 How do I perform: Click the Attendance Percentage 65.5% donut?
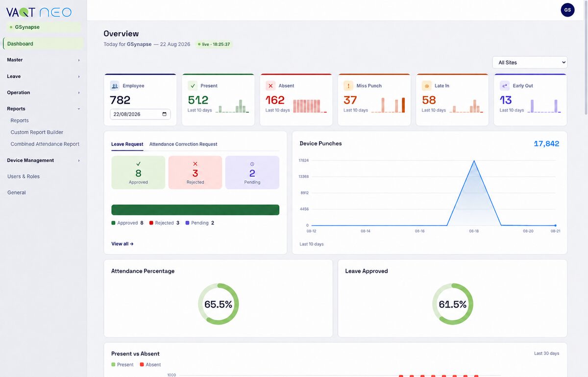coord(218,304)
